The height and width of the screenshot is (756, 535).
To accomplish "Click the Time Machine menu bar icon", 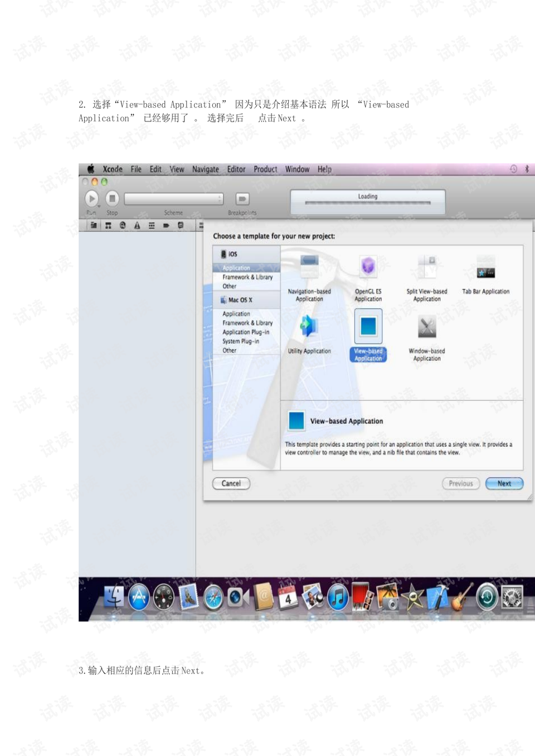I will (513, 169).
